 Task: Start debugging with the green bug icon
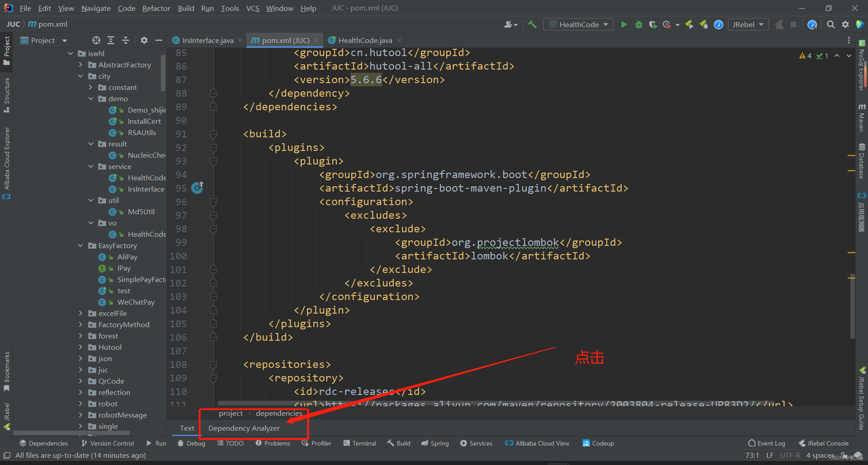tap(639, 24)
